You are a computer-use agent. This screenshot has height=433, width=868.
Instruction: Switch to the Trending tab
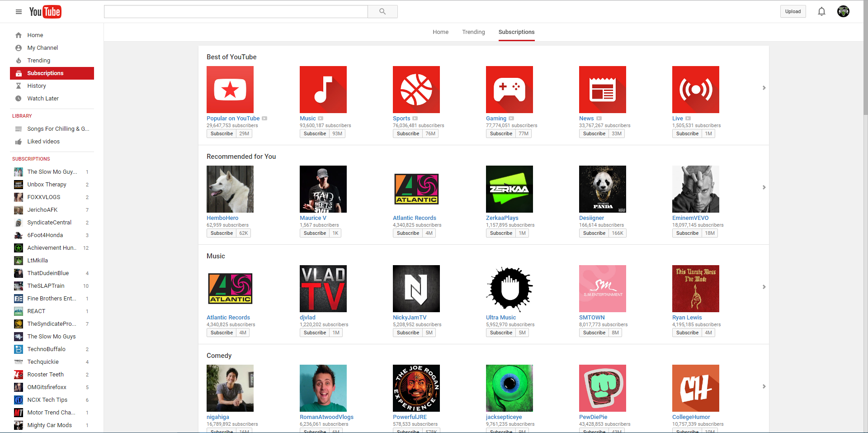click(473, 32)
